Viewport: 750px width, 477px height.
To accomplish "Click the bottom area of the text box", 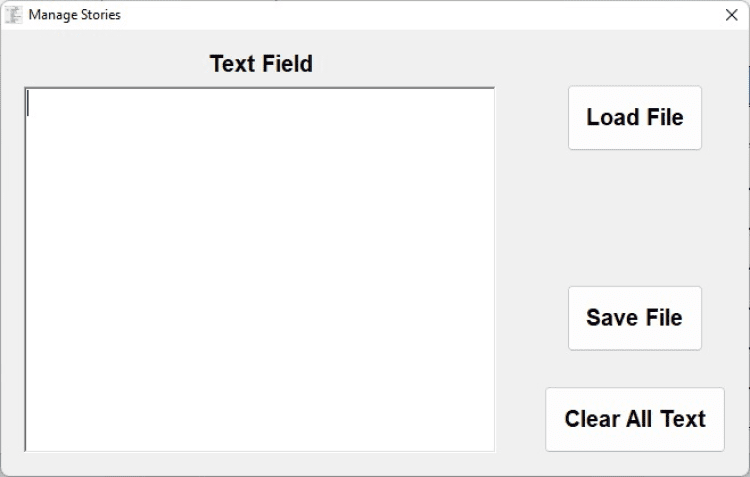I will click(260, 430).
